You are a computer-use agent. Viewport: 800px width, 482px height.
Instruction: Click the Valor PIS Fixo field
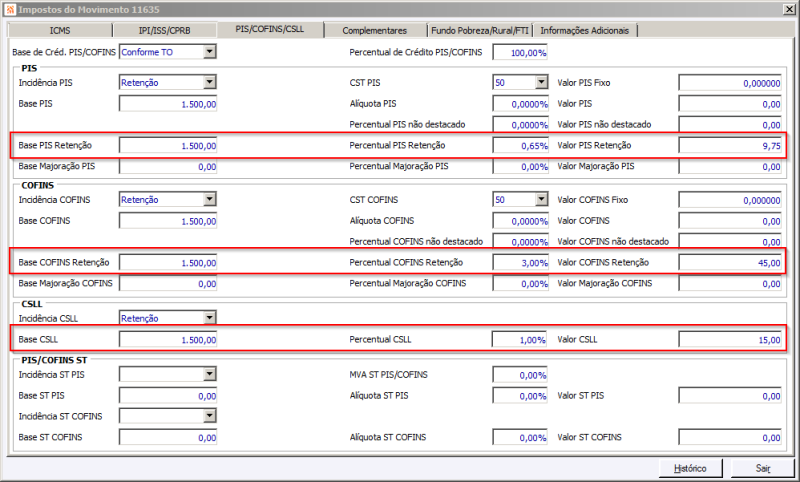[730, 83]
